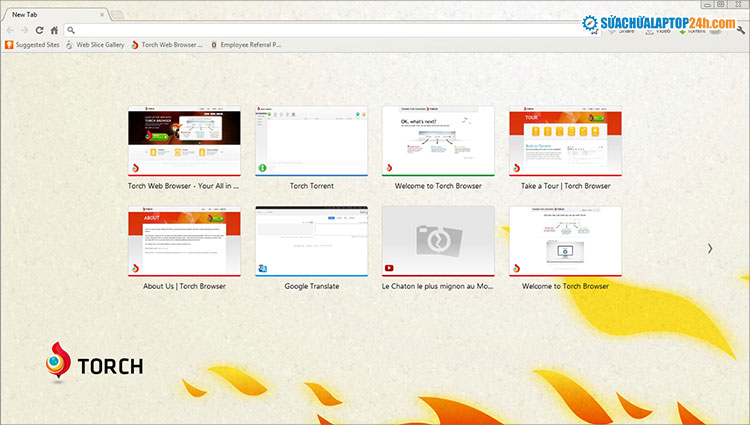
Task: Open the Google Translate thumbnail
Action: (311, 240)
